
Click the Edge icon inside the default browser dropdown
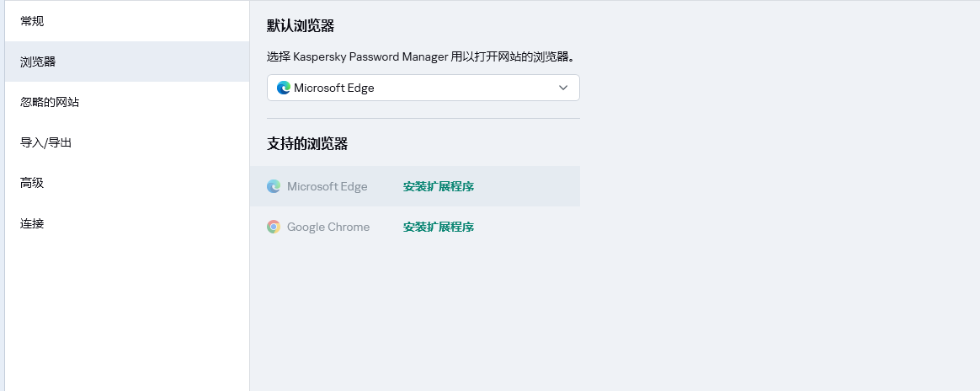[284, 88]
